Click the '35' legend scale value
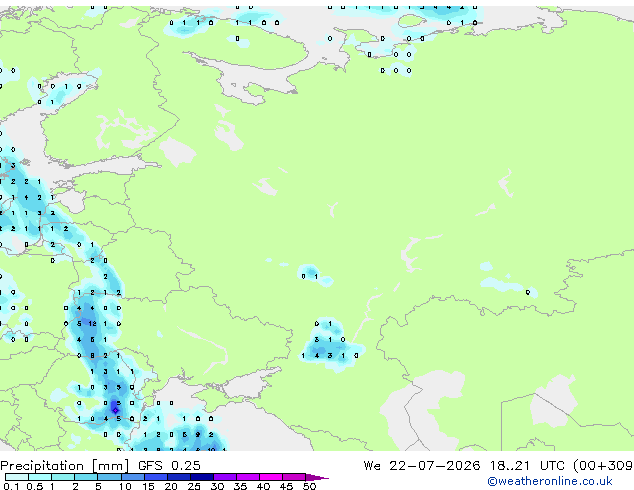The image size is (634, 490). (x=240, y=486)
